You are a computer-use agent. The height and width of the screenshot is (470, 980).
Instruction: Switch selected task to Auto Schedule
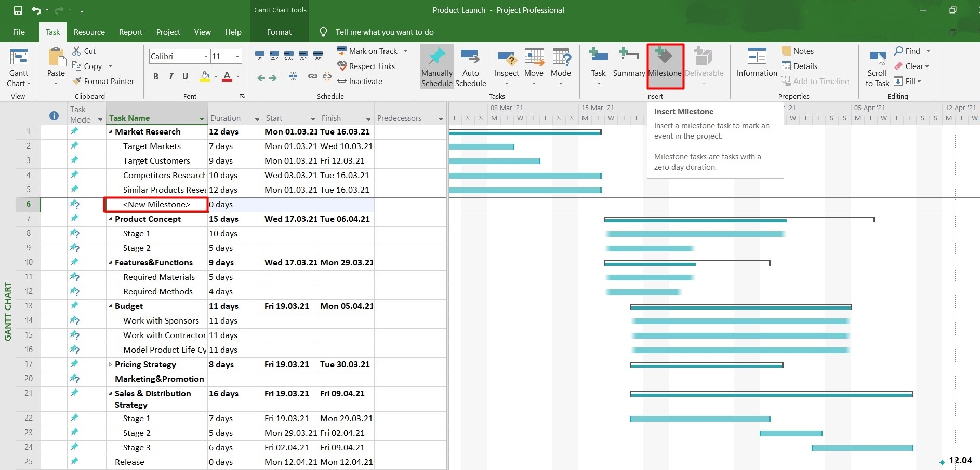pyautogui.click(x=470, y=65)
